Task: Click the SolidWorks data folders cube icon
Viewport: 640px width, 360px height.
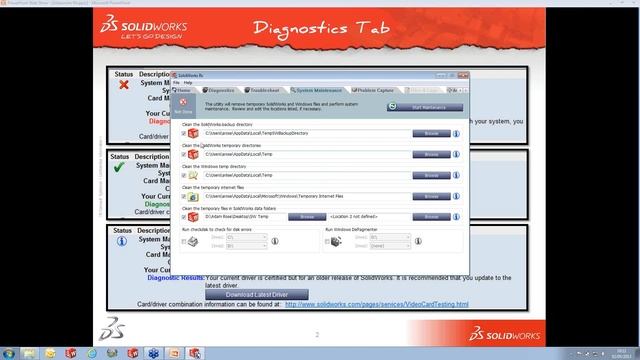Action: point(193,217)
